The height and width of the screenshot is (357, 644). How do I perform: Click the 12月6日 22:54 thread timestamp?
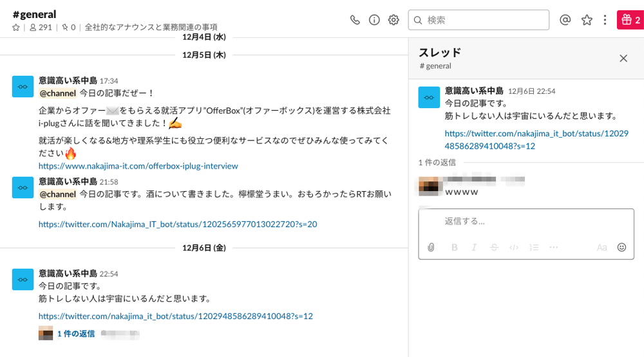pyautogui.click(x=531, y=91)
